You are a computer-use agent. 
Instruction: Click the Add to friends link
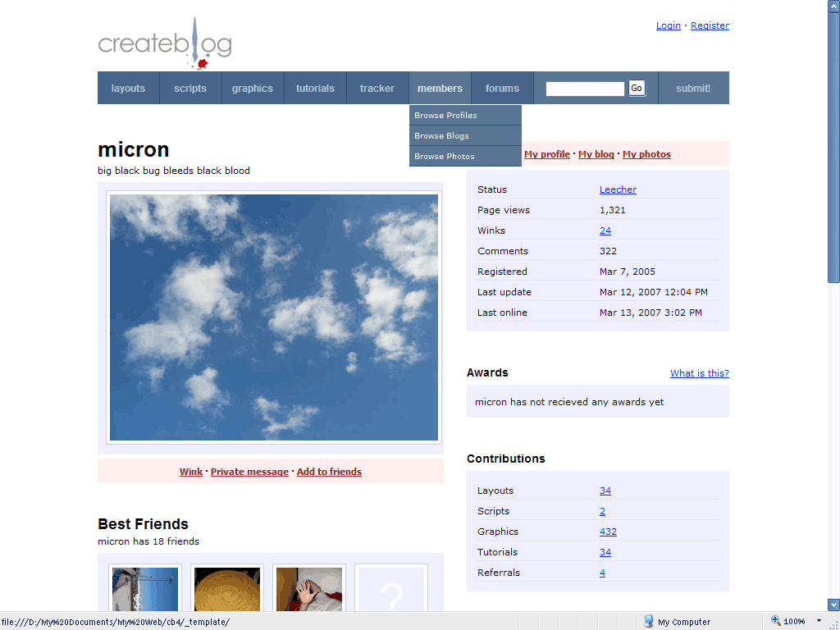(329, 472)
